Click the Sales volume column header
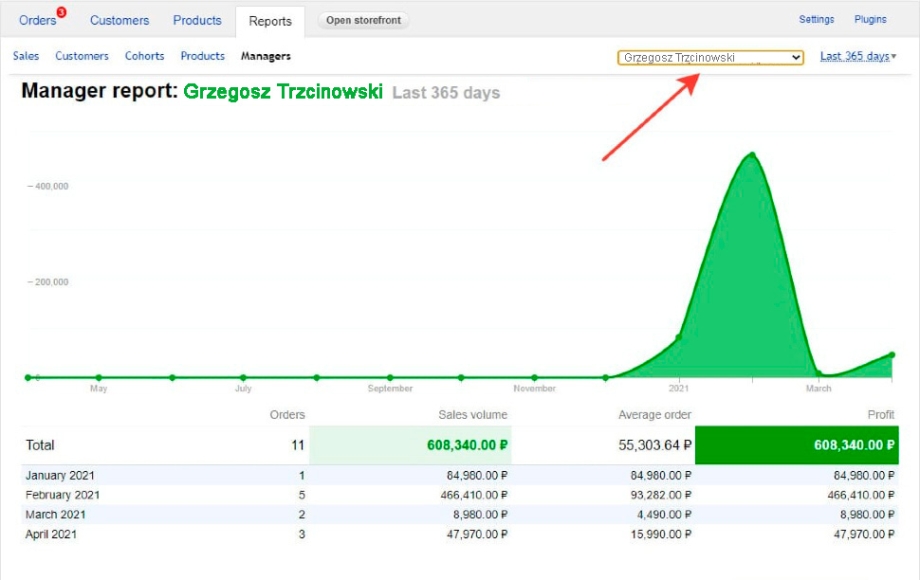Screen dimensions: 920x580 tap(472, 414)
